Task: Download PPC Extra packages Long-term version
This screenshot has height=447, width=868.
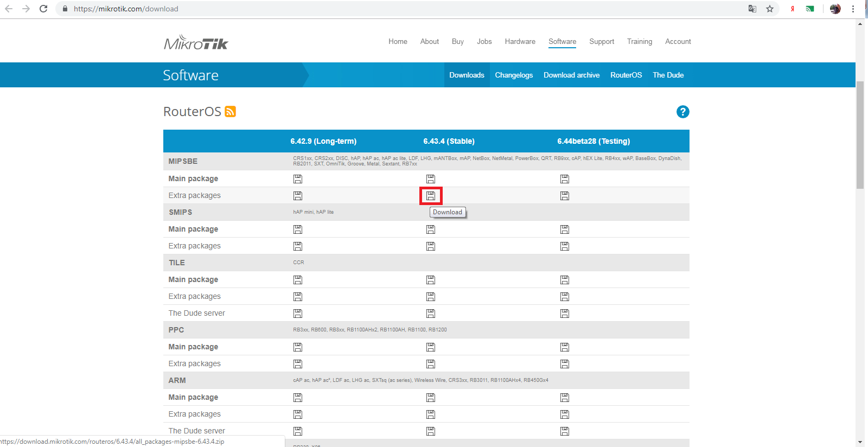Action: click(x=298, y=364)
